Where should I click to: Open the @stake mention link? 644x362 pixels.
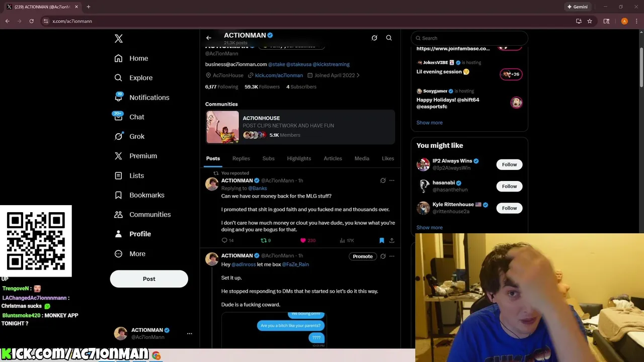click(277, 64)
